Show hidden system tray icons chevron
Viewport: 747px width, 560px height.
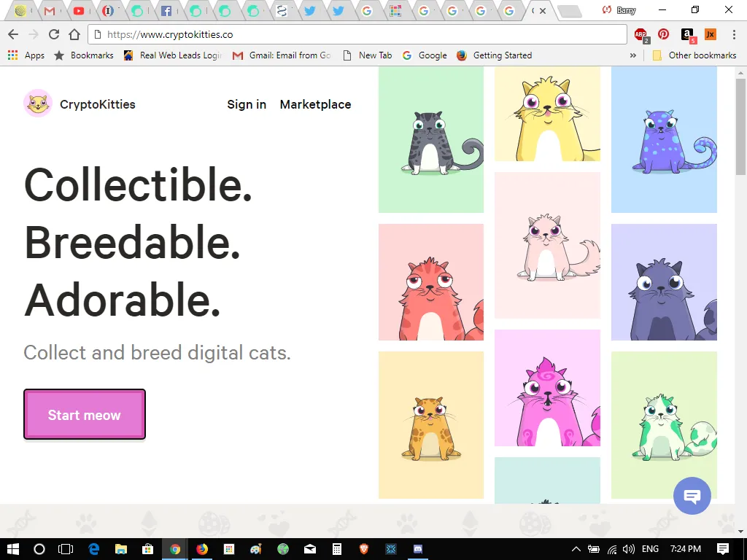[576, 549]
